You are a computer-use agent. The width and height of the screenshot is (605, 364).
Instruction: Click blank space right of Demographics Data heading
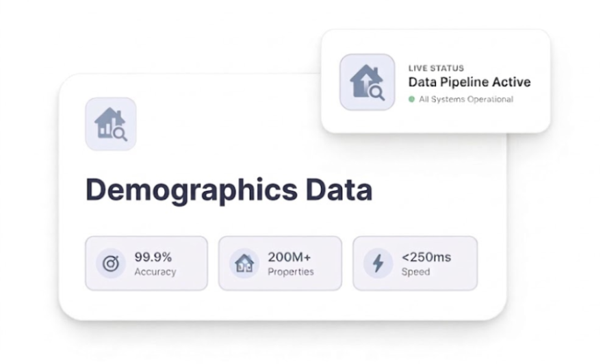click(x=438, y=190)
